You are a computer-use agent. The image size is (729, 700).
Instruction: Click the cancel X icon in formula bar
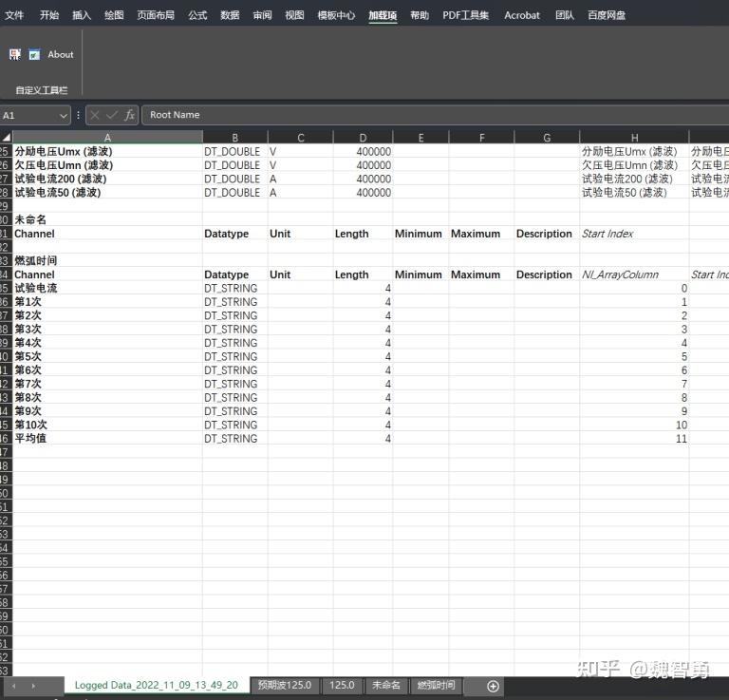coord(95,115)
